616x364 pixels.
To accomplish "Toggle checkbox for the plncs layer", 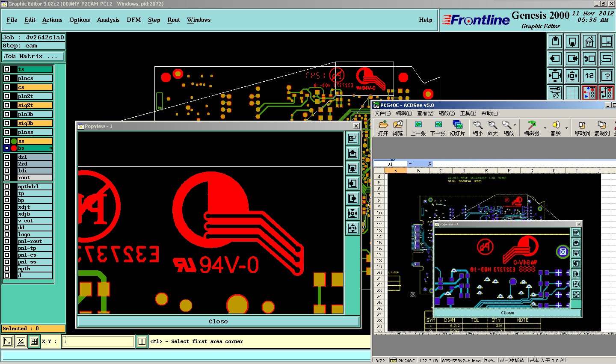I will tap(7, 78).
